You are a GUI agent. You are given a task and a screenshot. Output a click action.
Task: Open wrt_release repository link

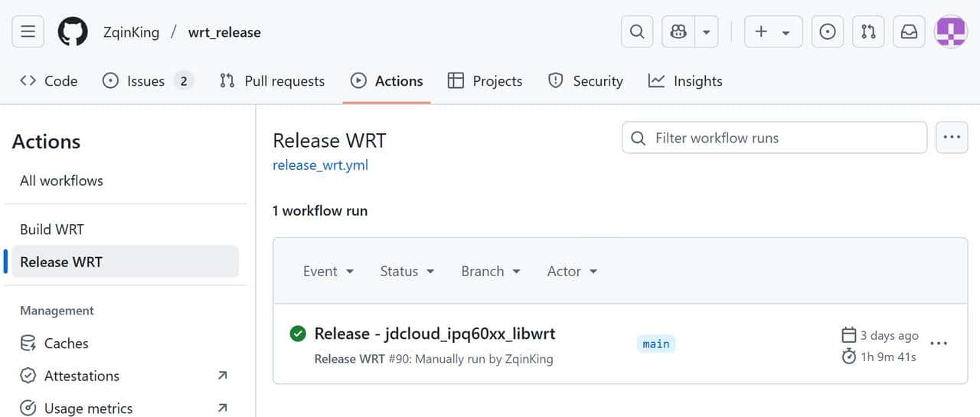coord(224,32)
